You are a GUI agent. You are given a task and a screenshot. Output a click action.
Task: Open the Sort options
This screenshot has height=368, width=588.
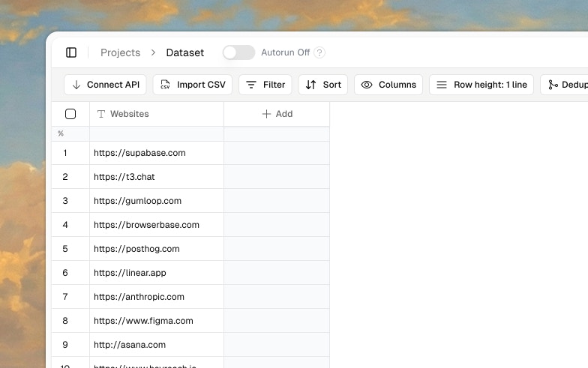tap(322, 85)
